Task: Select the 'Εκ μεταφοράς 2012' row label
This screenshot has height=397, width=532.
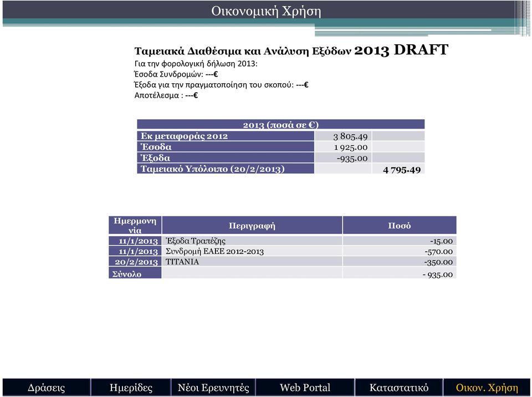Action: pos(226,136)
